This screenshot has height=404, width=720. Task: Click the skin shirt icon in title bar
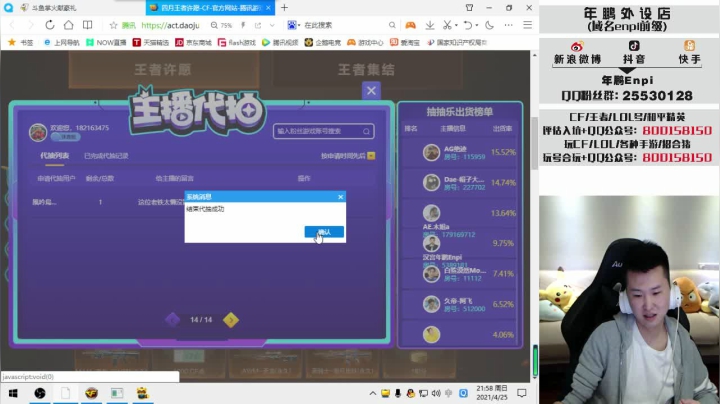click(469, 8)
